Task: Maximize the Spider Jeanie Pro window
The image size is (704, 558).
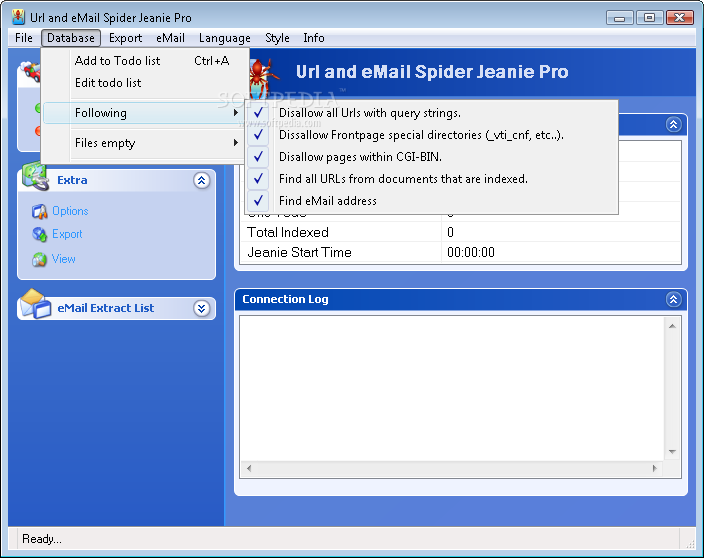Action: pyautogui.click(x=649, y=18)
